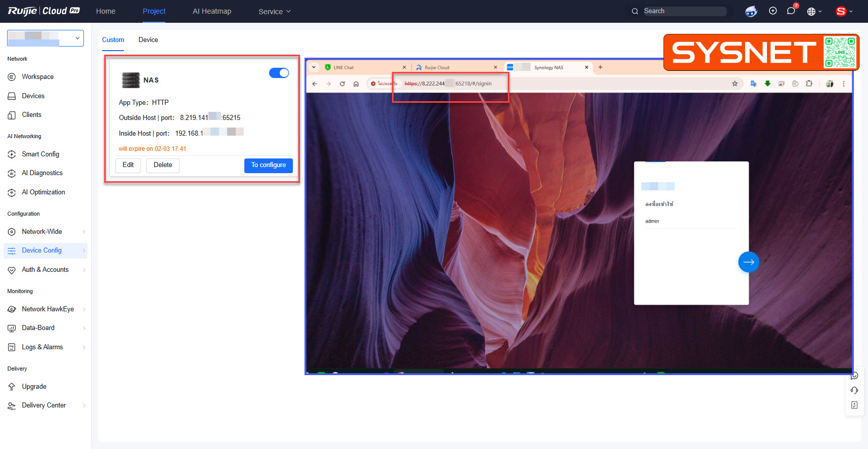The width and height of the screenshot is (868, 449).
Task: Expand the Service menu
Action: [275, 12]
